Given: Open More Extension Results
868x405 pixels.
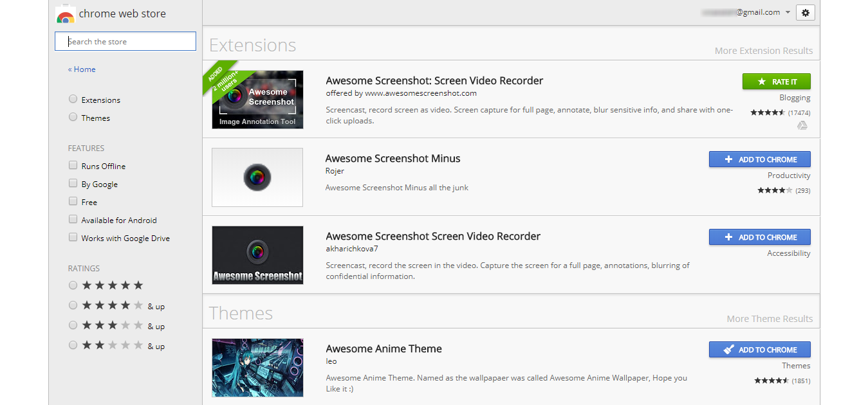Looking at the screenshot, I should pyautogui.click(x=764, y=51).
